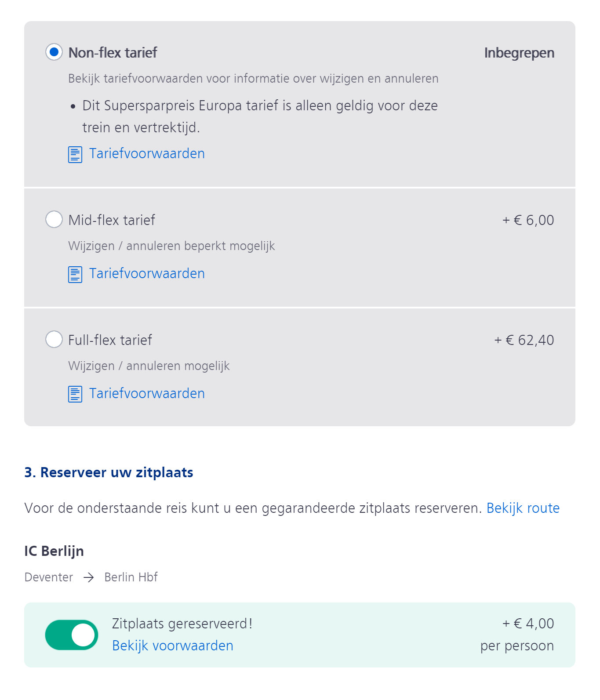Click the Non-flex tarief label text

point(113,53)
